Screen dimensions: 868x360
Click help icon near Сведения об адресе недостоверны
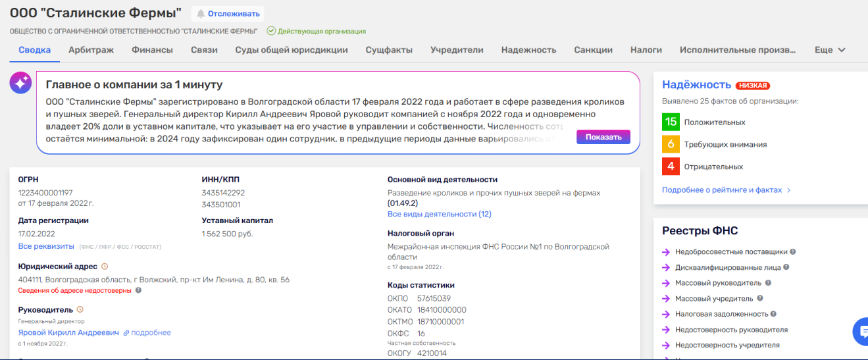138,290
